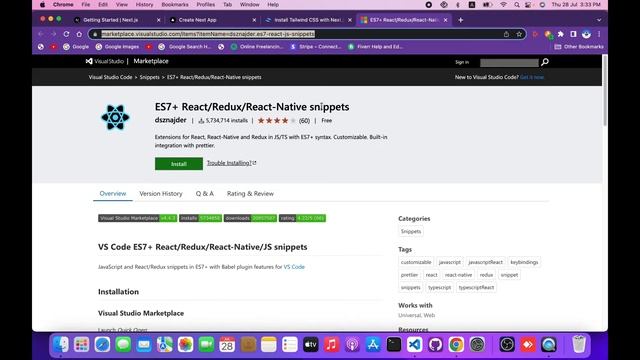Go to Snippets breadcrumb
Image resolution: width=640 pixels, height=360 pixels.
point(149,77)
